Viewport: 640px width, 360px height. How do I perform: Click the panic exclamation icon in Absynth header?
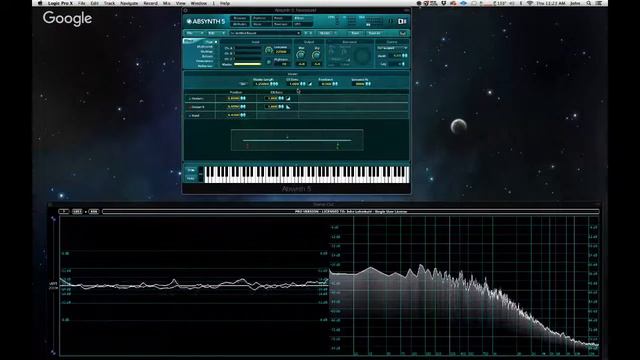click(391, 21)
